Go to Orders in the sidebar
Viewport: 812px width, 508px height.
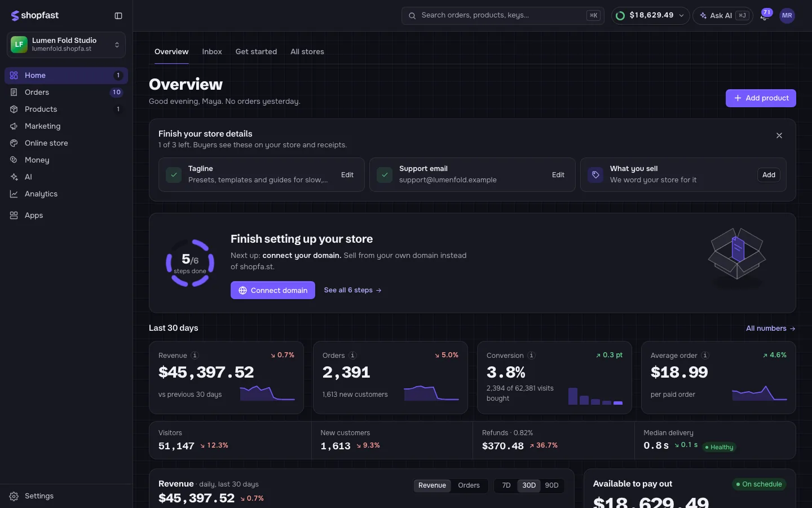[66, 93]
